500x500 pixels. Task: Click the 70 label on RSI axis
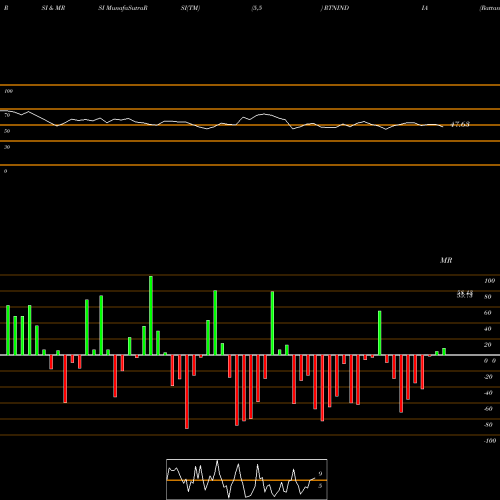7,115
